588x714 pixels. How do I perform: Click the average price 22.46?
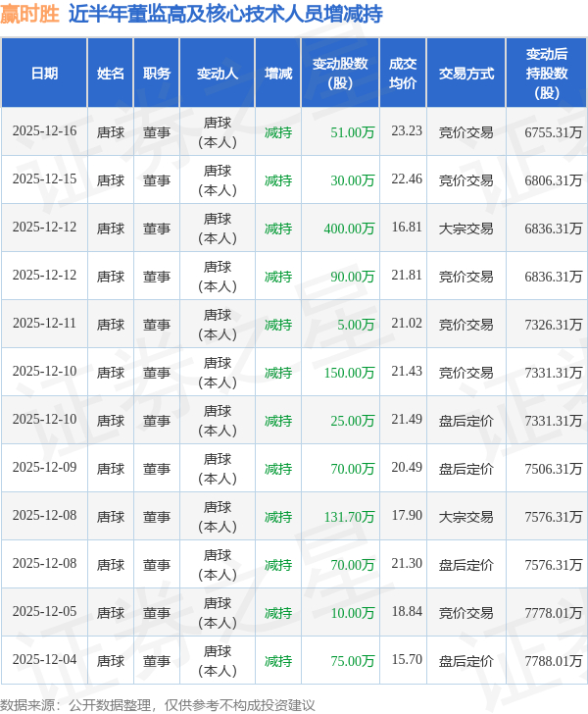[x=407, y=178]
